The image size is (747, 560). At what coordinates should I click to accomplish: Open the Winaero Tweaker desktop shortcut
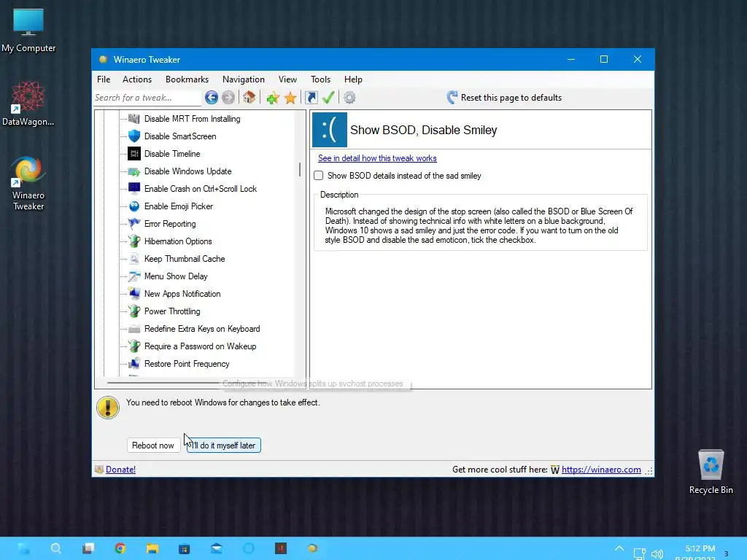[x=28, y=183]
